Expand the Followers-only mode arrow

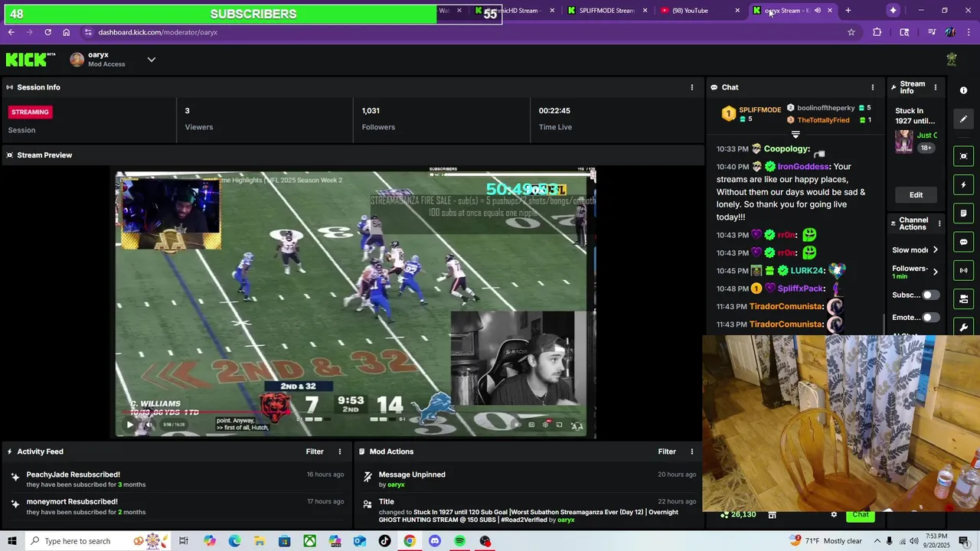(935, 272)
